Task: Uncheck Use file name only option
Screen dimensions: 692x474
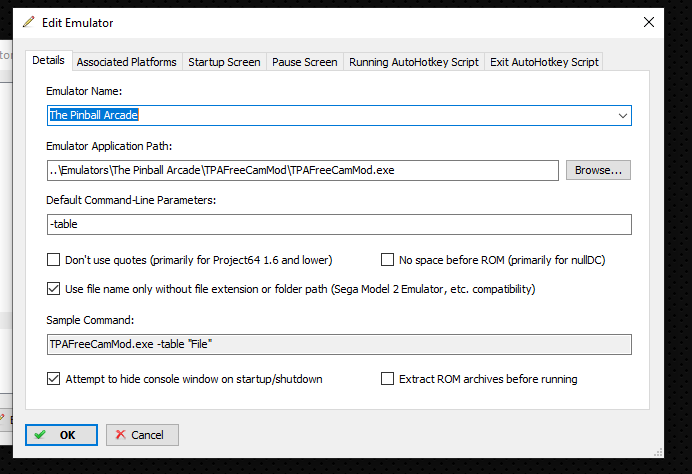Action: 53,289
